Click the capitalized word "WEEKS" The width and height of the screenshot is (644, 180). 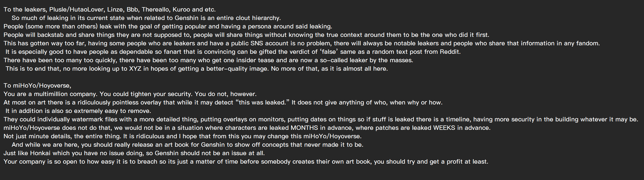pyautogui.click(x=444, y=128)
